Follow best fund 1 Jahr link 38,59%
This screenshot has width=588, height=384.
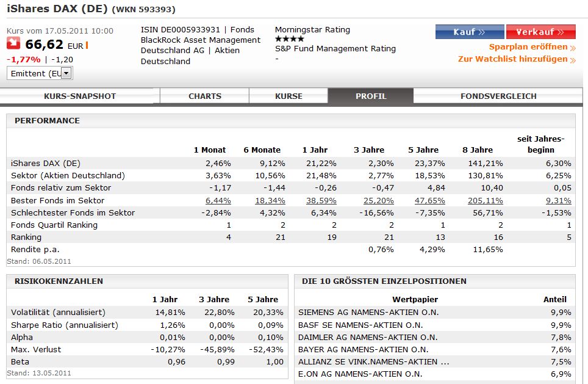tap(322, 200)
